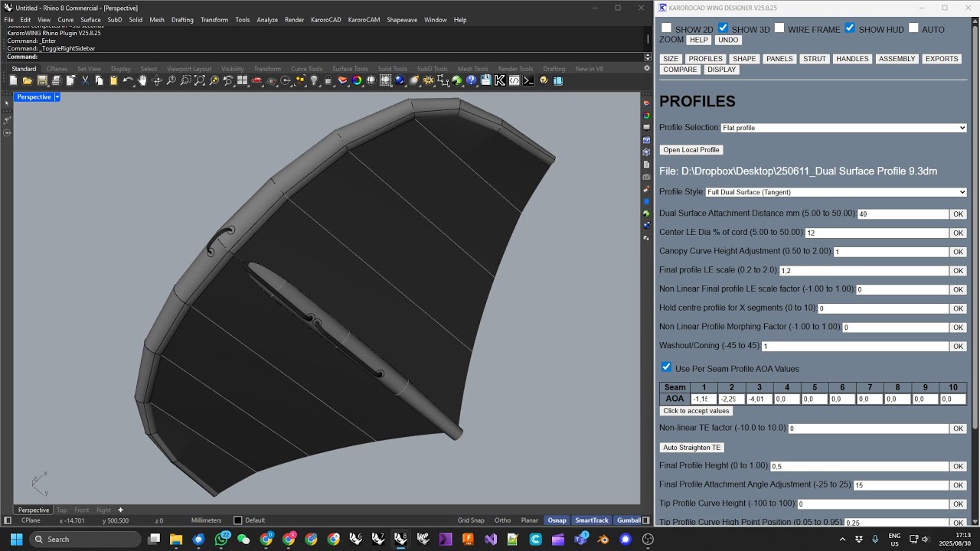Select the Rotate View tool
This screenshot has height=551, width=980.
156,80
